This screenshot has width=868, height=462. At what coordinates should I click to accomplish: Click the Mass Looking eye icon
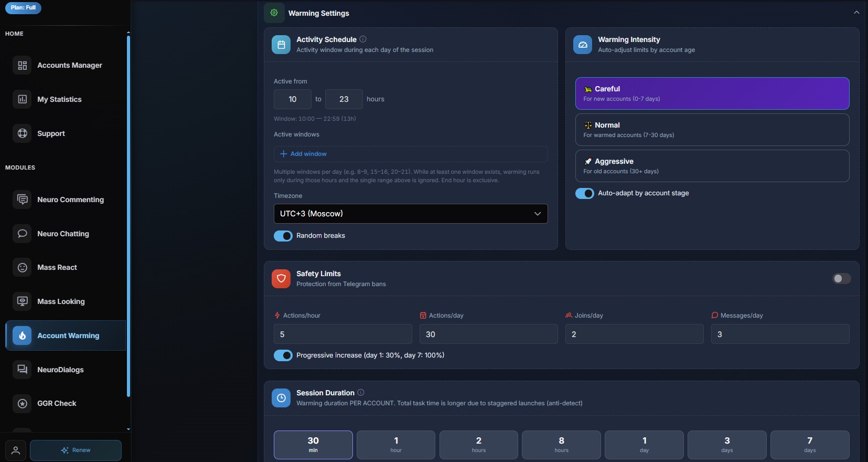coord(22,301)
